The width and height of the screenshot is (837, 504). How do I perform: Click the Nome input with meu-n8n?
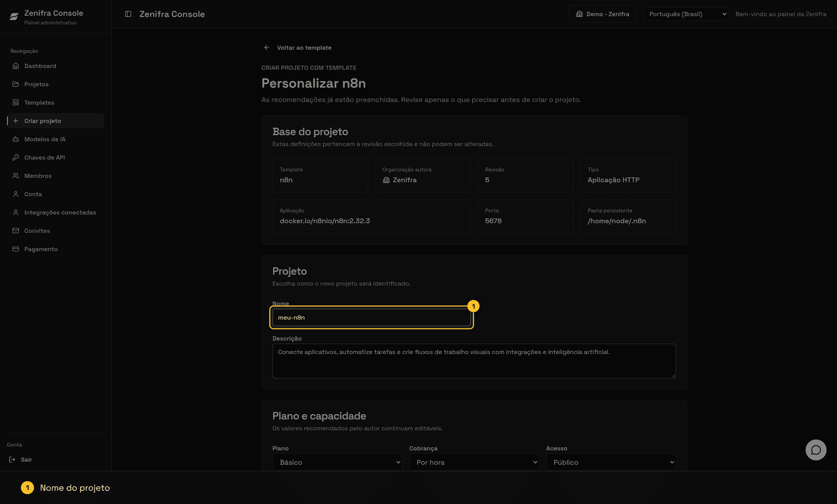(371, 317)
